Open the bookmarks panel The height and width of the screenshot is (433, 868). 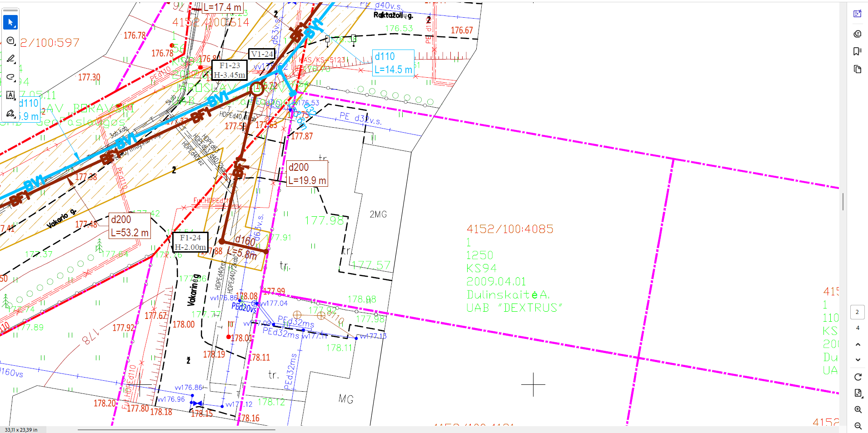(858, 51)
